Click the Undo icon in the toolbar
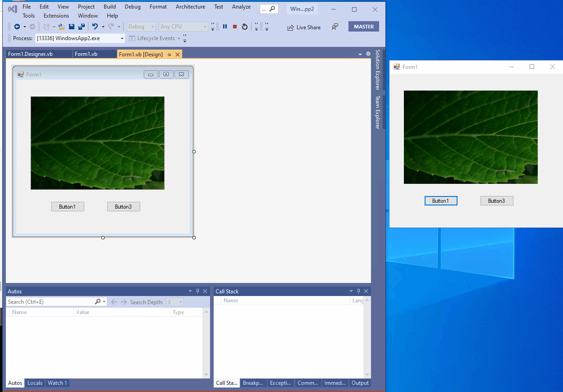 click(x=95, y=26)
